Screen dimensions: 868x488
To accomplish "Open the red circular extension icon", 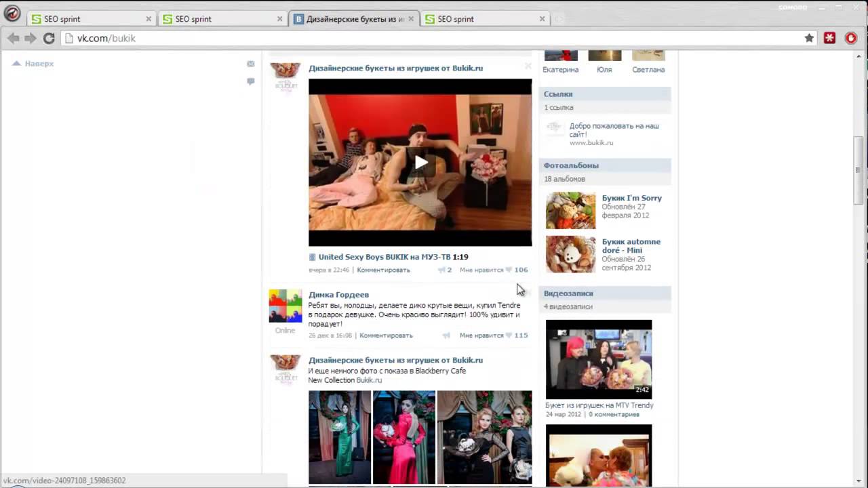I will tap(851, 39).
